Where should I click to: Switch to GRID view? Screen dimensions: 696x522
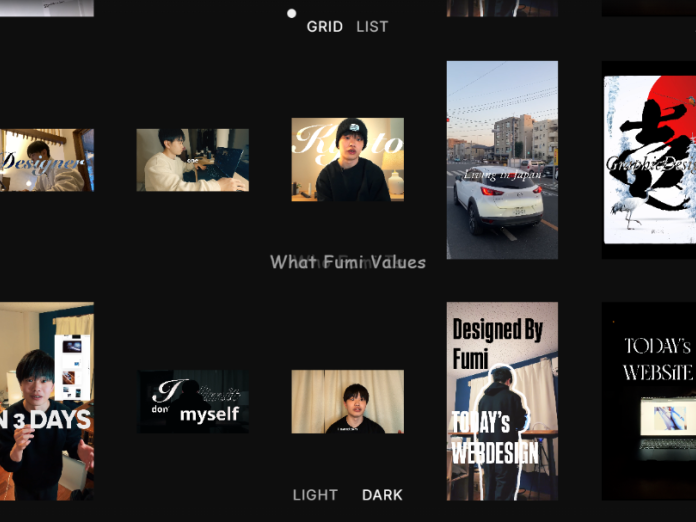pos(324,27)
